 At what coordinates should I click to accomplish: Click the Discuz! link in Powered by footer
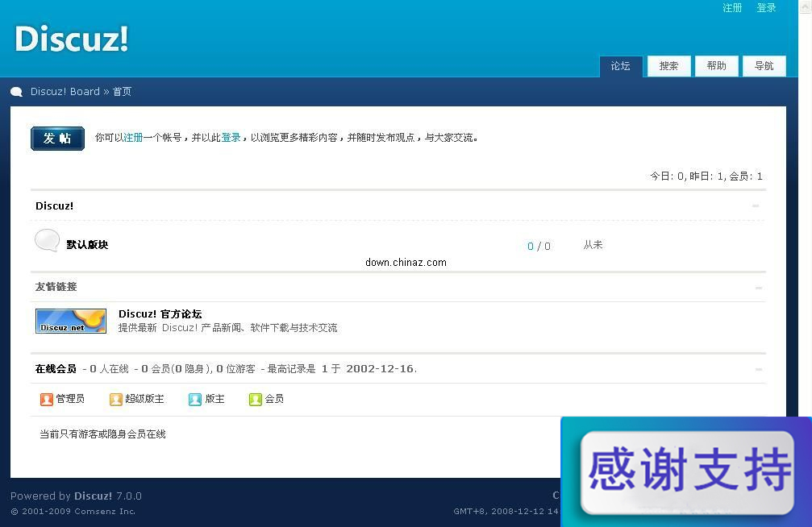(93, 496)
